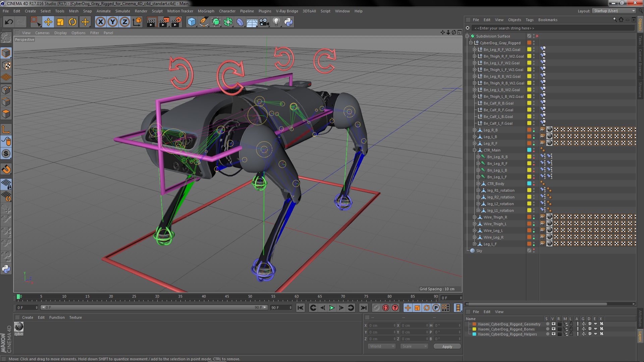Toggle visibility eye of Rigged_Bones layer
644x362 pixels.
(x=553, y=329)
